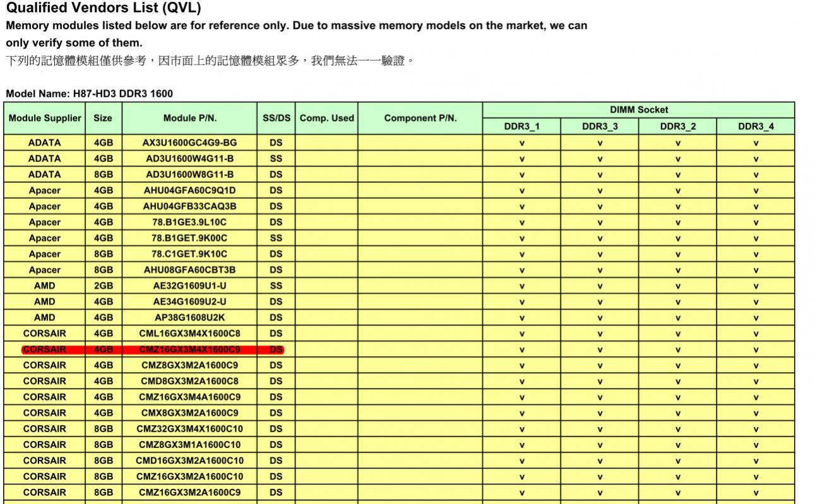Image resolution: width=815 pixels, height=504 pixels.
Task: Click the Chinese disclaimer sentence below heading
Action: click(x=210, y=61)
